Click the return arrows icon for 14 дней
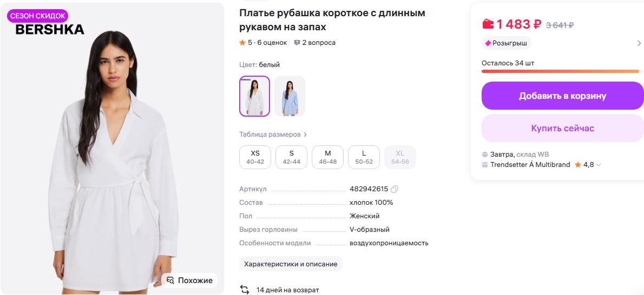The image size is (644, 295). pos(245,290)
